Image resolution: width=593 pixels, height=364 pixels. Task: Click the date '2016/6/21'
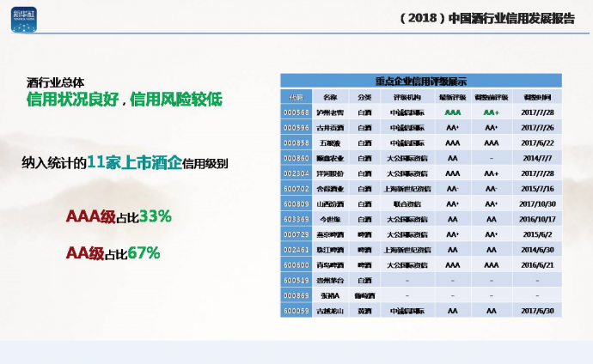[537, 265]
